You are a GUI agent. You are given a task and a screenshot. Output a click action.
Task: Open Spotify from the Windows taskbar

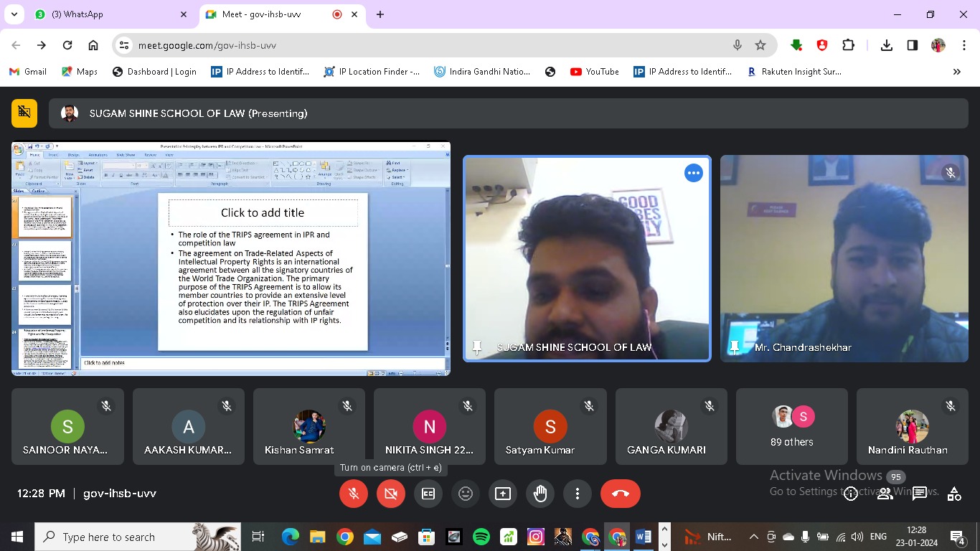pos(481,537)
